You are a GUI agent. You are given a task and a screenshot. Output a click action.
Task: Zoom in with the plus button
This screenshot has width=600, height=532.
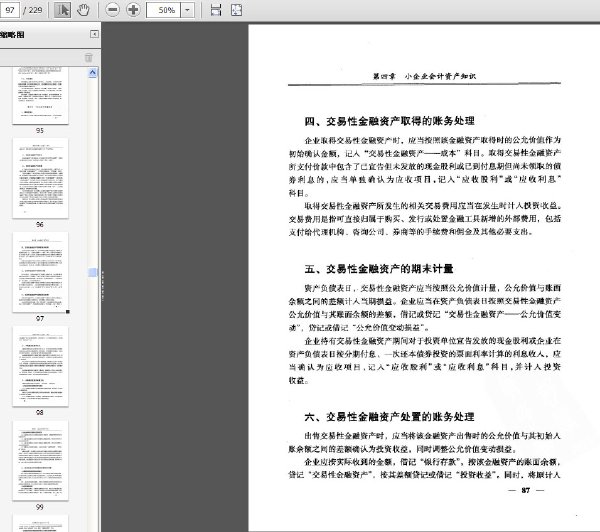pyautogui.click(x=133, y=10)
